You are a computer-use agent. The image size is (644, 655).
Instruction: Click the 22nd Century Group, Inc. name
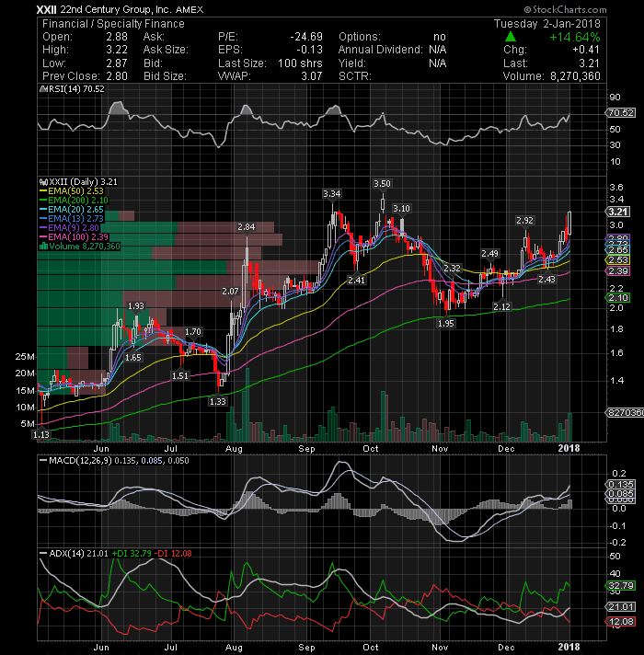(x=116, y=9)
